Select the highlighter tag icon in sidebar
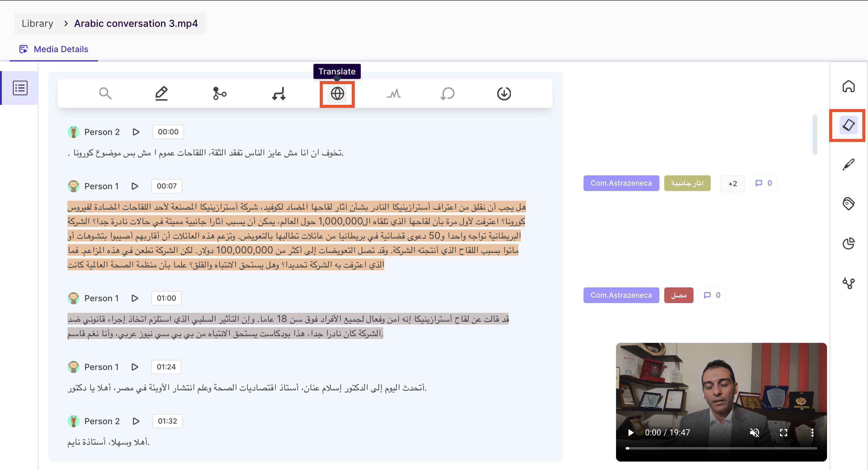 pyautogui.click(x=848, y=125)
